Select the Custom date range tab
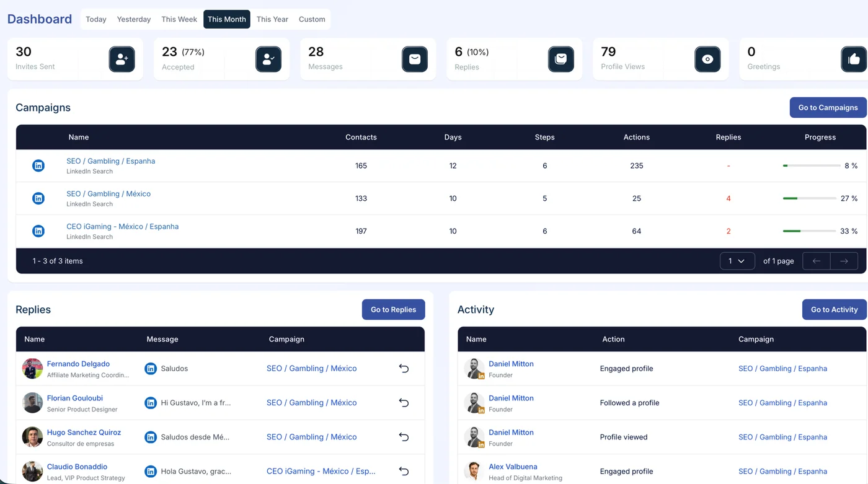Viewport: 868px width, 484px height. click(x=312, y=19)
